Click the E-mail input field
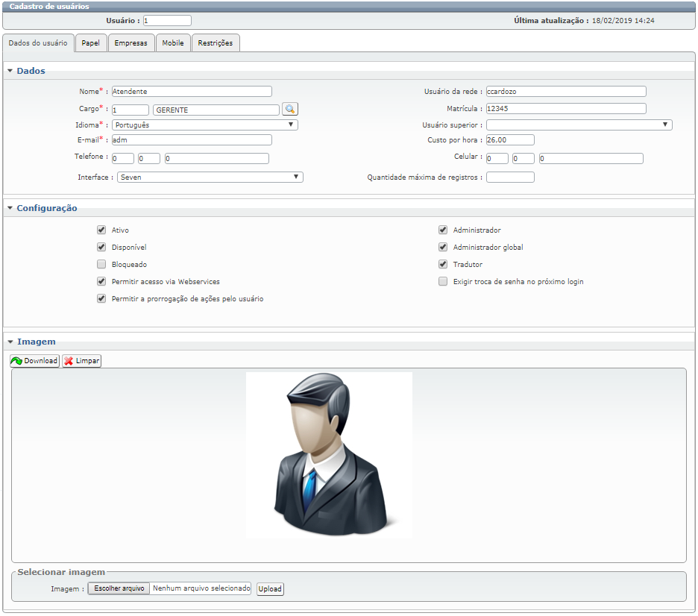 (192, 139)
